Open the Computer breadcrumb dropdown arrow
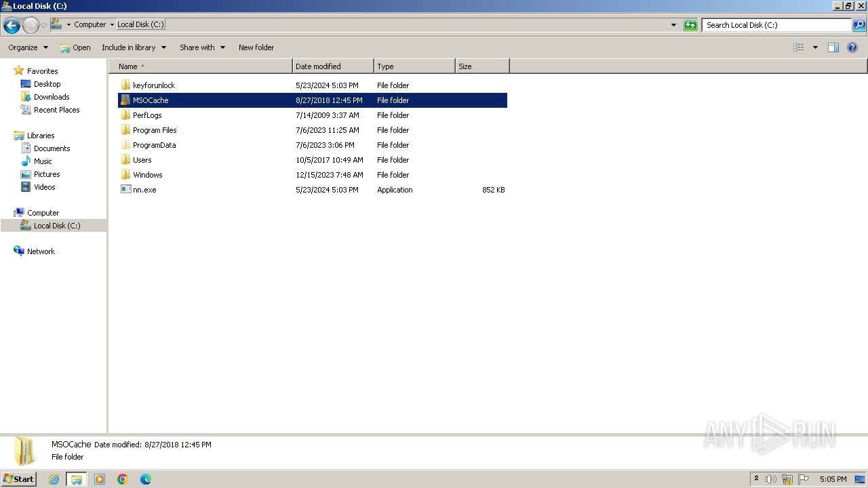Viewport: 868px width, 488px height. pos(112,25)
